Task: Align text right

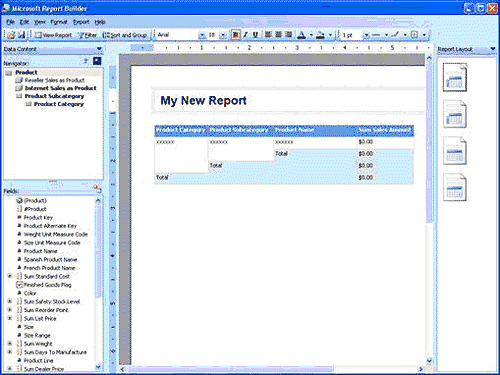Action: coord(289,35)
